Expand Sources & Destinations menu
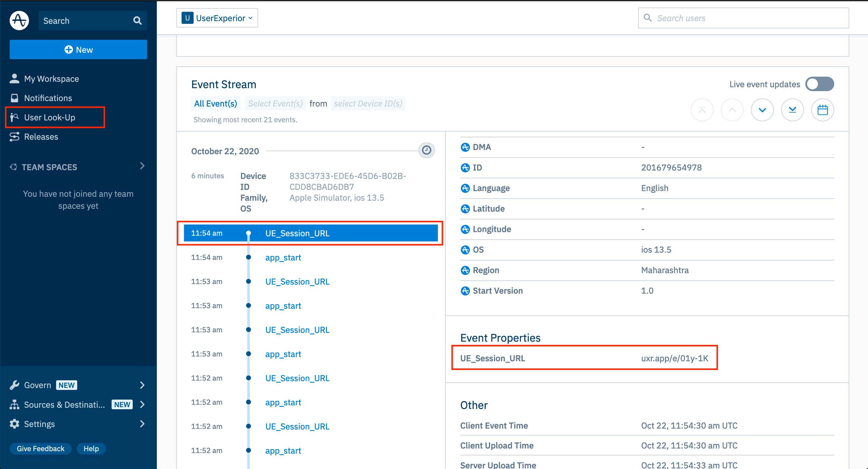868x469 pixels. 142,404
